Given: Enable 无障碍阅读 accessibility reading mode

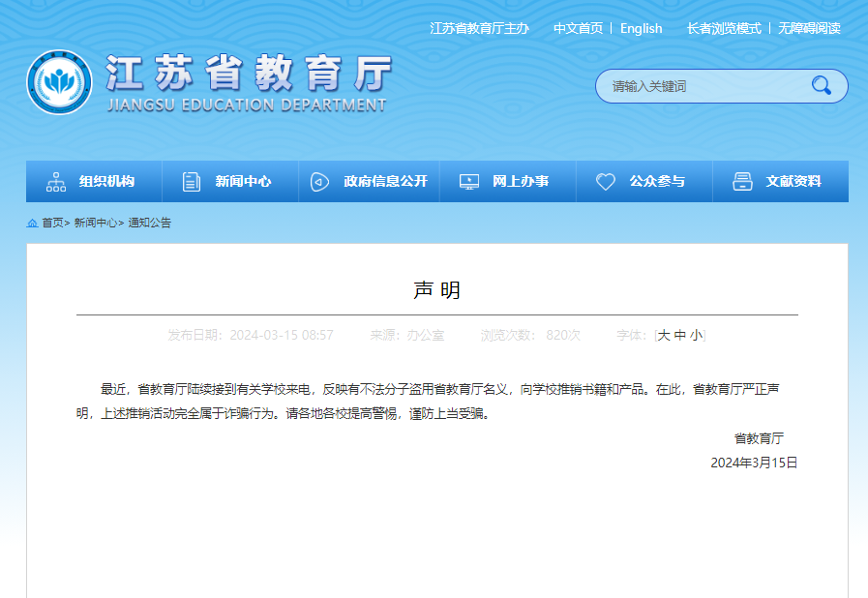Looking at the screenshot, I should point(809,29).
